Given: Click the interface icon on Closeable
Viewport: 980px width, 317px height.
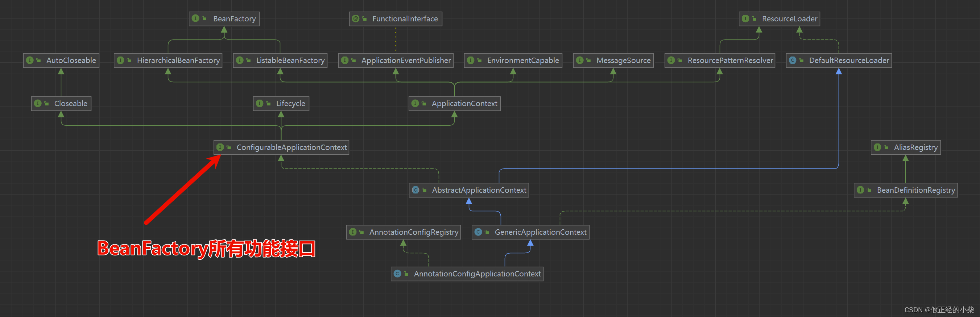Looking at the screenshot, I should pyautogui.click(x=38, y=103).
